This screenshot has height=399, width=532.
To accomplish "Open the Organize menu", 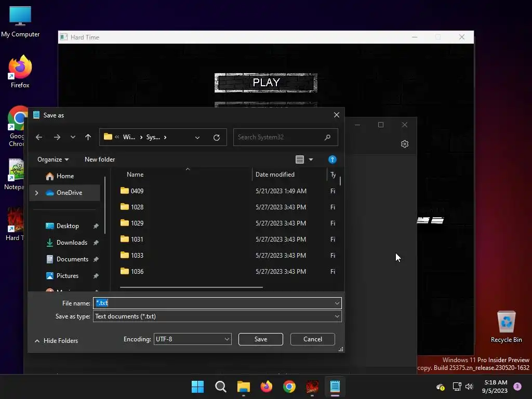I will (x=53, y=159).
